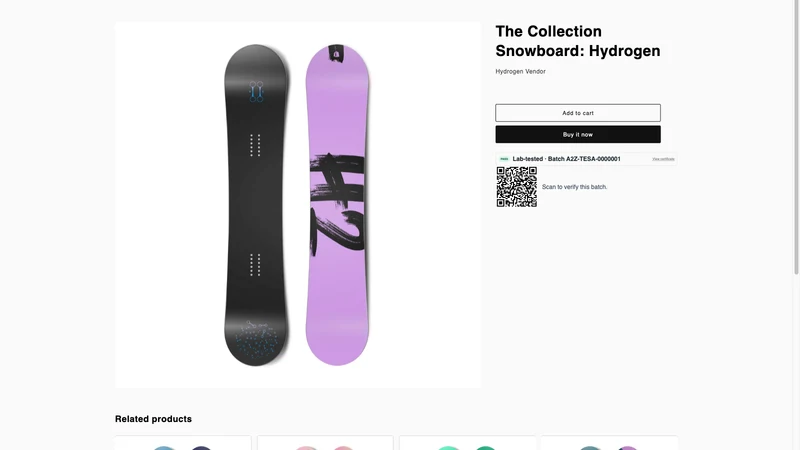Click the H2 brush graphic on purple board
The width and height of the screenshot is (800, 450).
tap(337, 204)
